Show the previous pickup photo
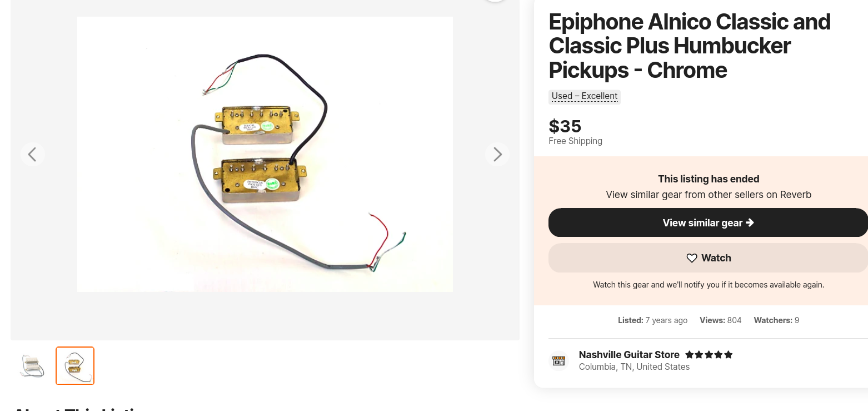The width and height of the screenshot is (868, 411). (33, 154)
